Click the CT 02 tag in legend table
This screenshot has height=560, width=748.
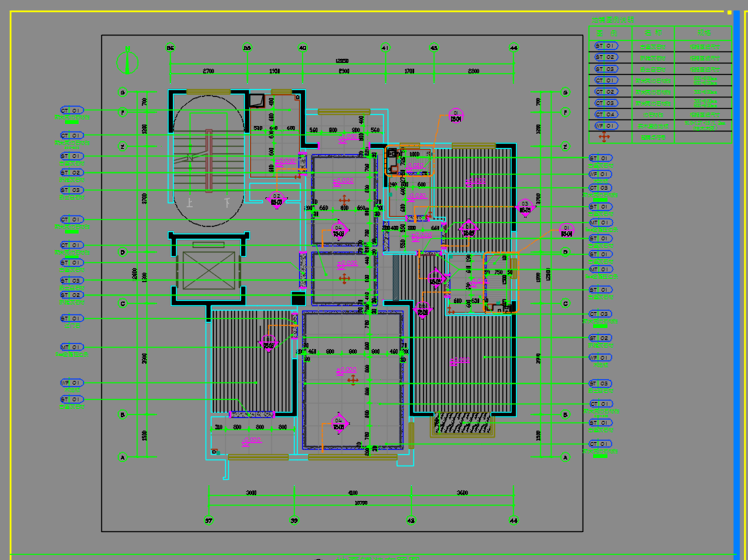pos(606,91)
